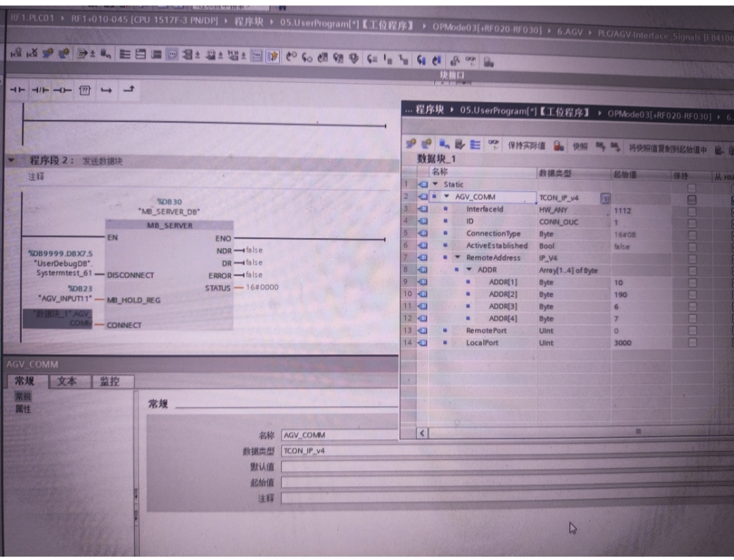Click first insert row icon in data block toolbar
The width and height of the screenshot is (734, 560).
coord(411,143)
